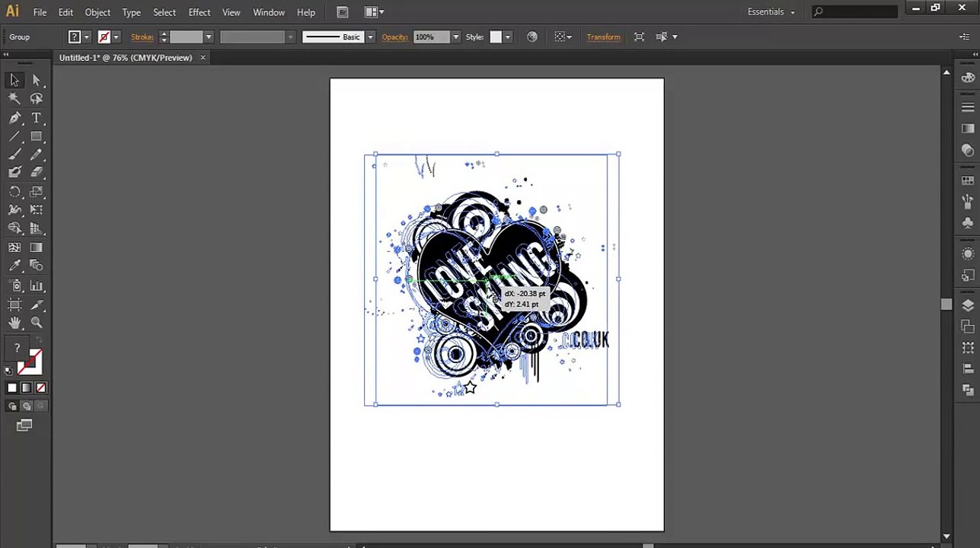980x548 pixels.
Task: Open the Basic brush definition dropdown
Action: pyautogui.click(x=370, y=37)
